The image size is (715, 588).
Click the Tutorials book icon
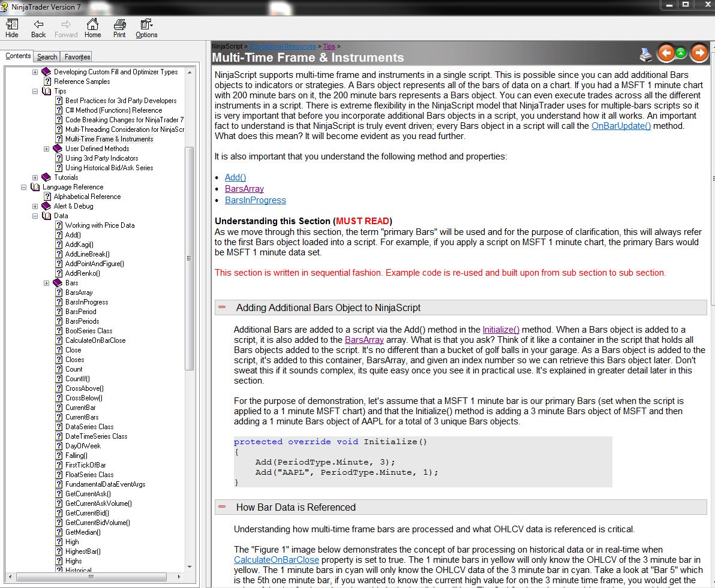pyautogui.click(x=46, y=177)
